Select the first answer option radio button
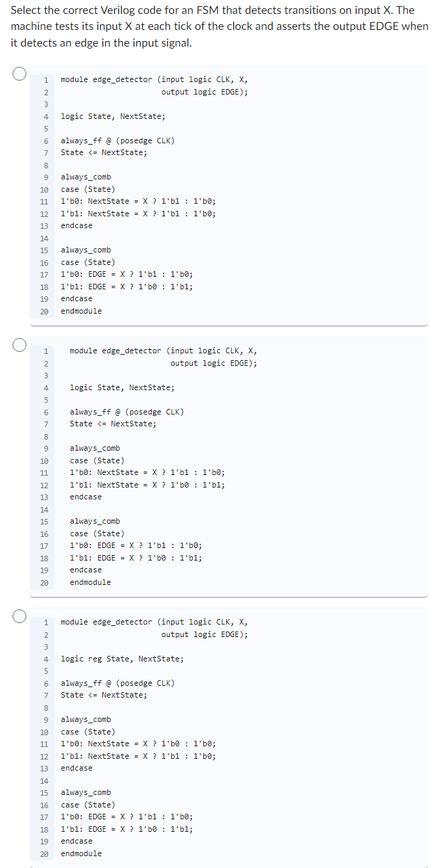 (x=18, y=72)
